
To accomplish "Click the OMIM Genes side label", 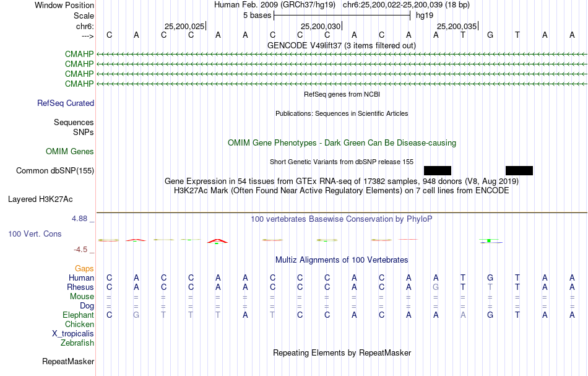I will tap(70, 152).
